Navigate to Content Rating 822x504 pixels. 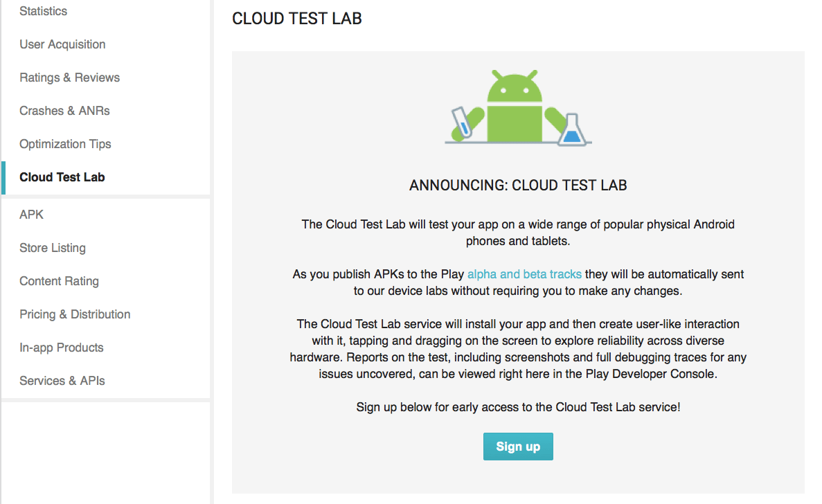pos(59,281)
